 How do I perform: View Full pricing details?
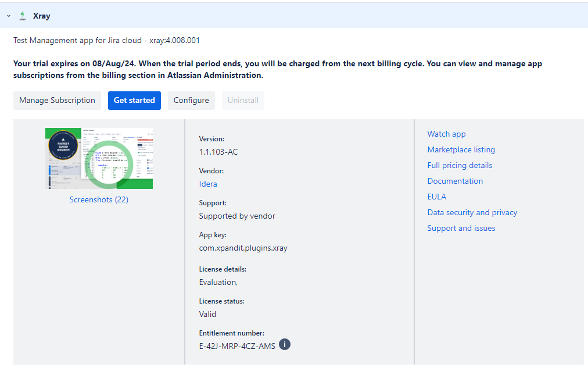pos(460,165)
